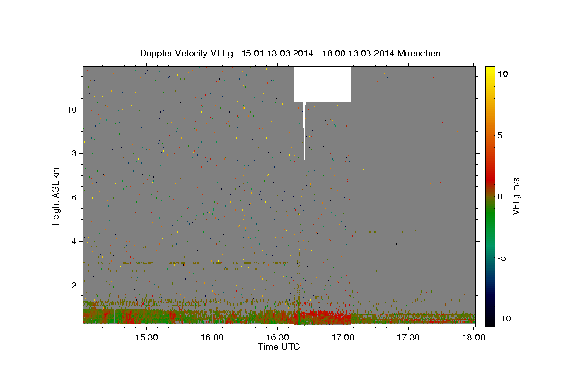Click the colorbar value 10 label
Viewport: 588px width, 392px height.
click(502, 74)
